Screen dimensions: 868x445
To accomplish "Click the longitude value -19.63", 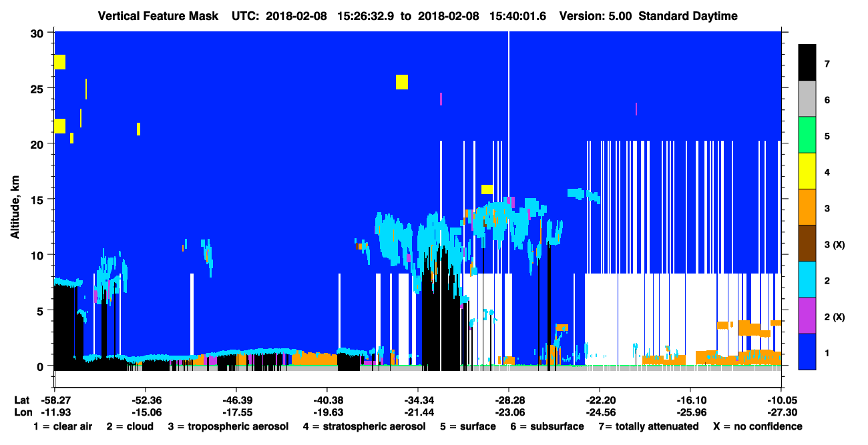I will [x=327, y=412].
